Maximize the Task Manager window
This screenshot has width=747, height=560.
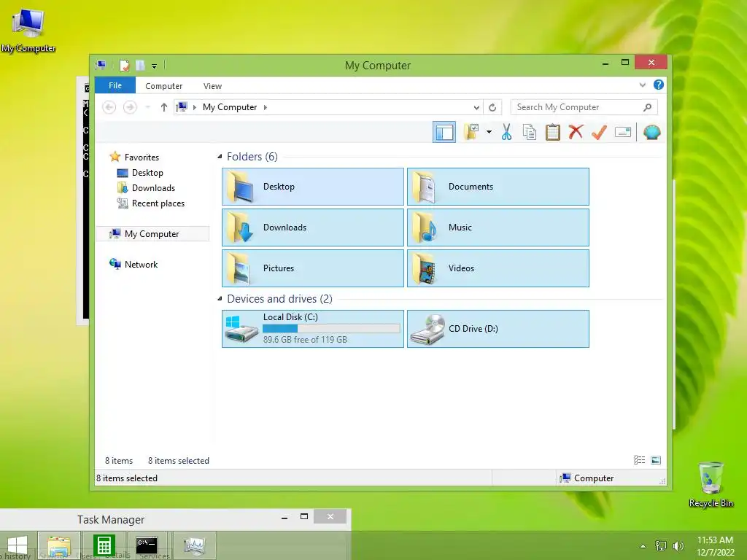(304, 517)
